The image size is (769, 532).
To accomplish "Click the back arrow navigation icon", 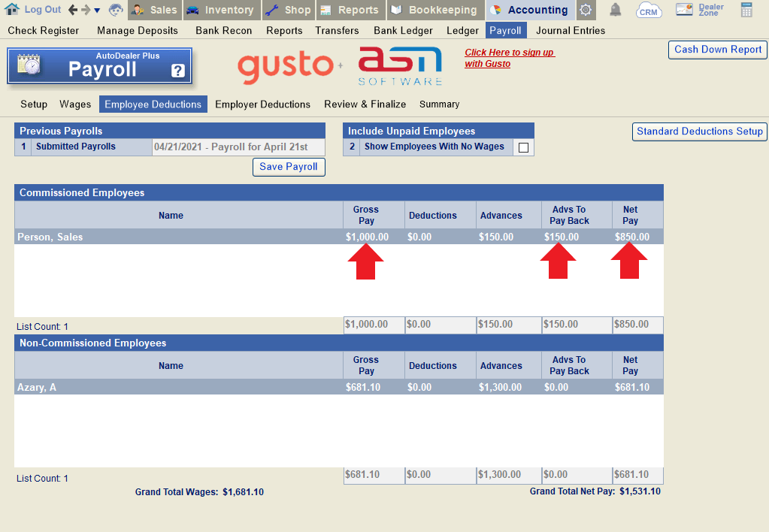I will click(73, 10).
